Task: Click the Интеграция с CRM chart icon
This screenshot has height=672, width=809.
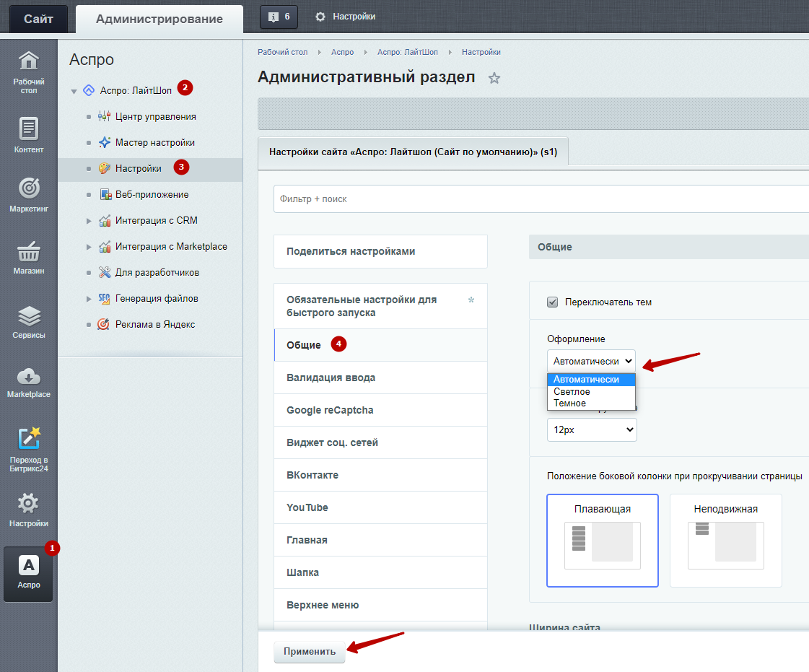Action: click(104, 220)
